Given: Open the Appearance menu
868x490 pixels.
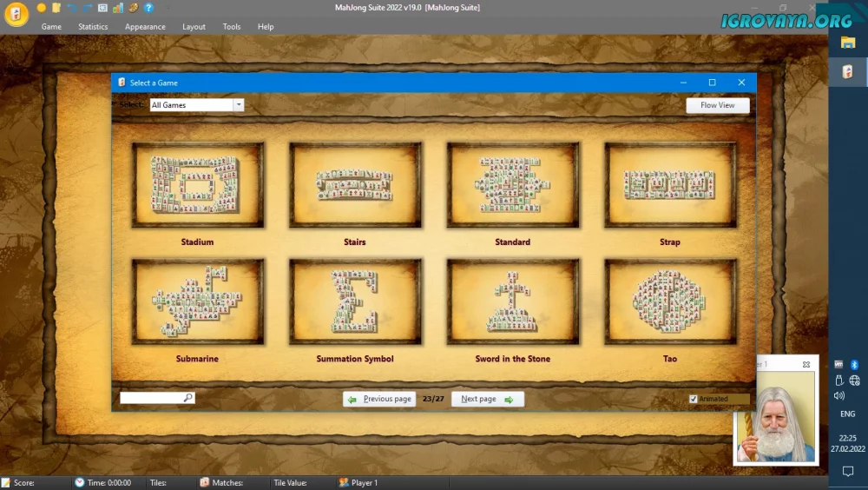Looking at the screenshot, I should [145, 27].
